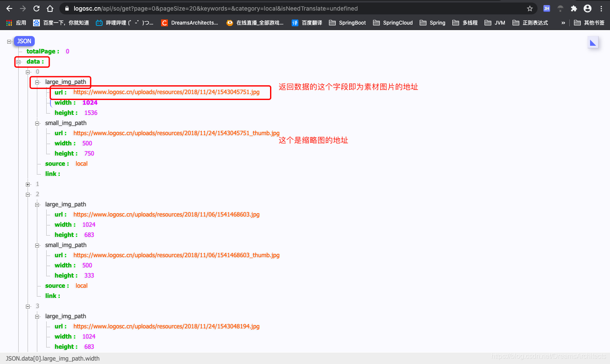Select the height value 333

click(x=89, y=275)
